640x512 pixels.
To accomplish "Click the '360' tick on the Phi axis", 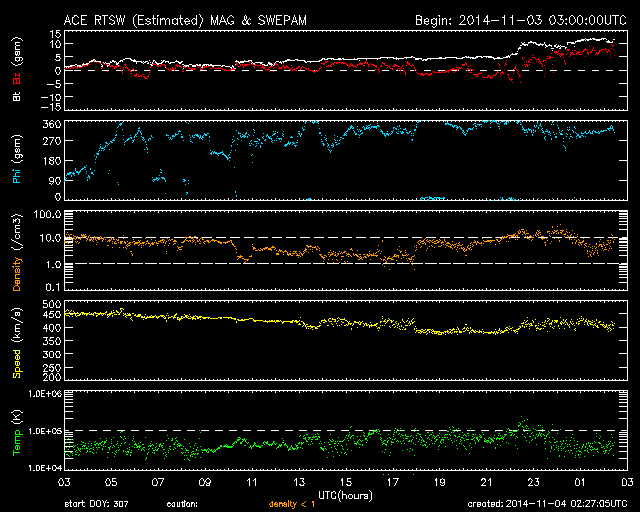I will [51, 124].
